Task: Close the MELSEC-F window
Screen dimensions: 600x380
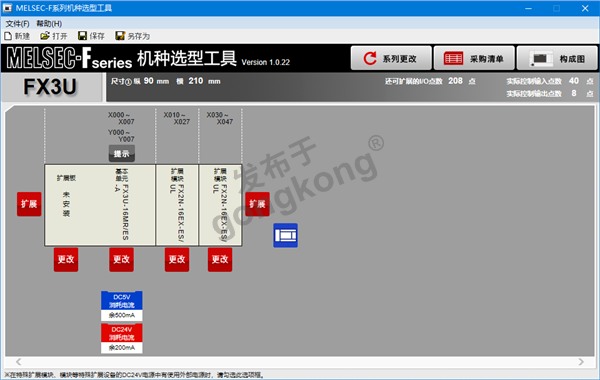Action: 585,8
